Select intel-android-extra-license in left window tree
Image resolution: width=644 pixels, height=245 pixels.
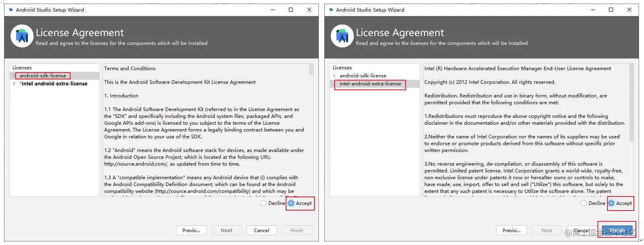pos(54,84)
